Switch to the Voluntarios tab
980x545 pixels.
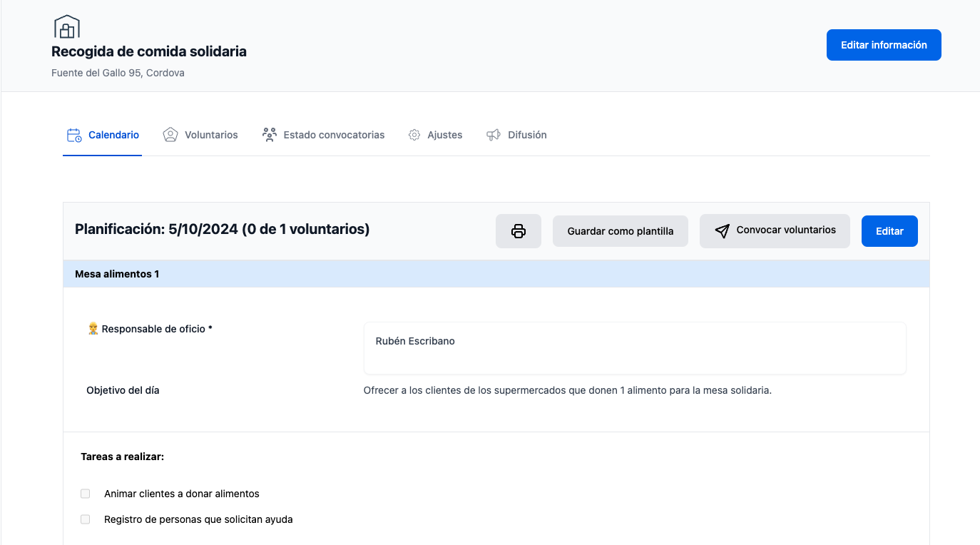[x=200, y=135]
